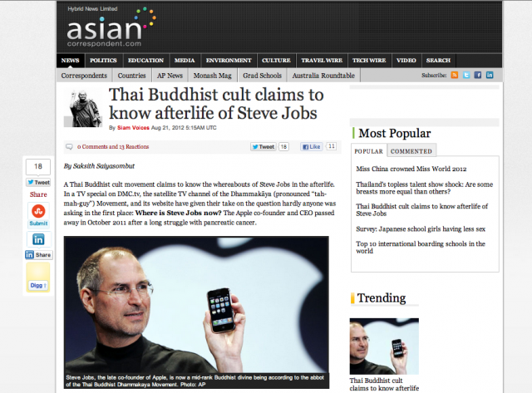532x393 pixels.
Task: Click the Trending Steve Jobs thumbnail
Action: tap(384, 346)
